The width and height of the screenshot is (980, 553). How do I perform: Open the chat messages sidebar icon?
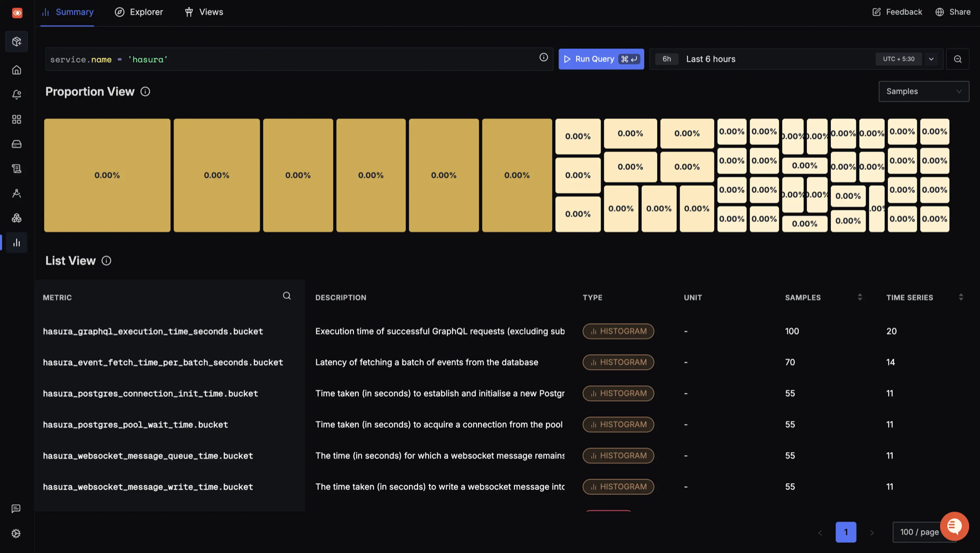pyautogui.click(x=16, y=508)
